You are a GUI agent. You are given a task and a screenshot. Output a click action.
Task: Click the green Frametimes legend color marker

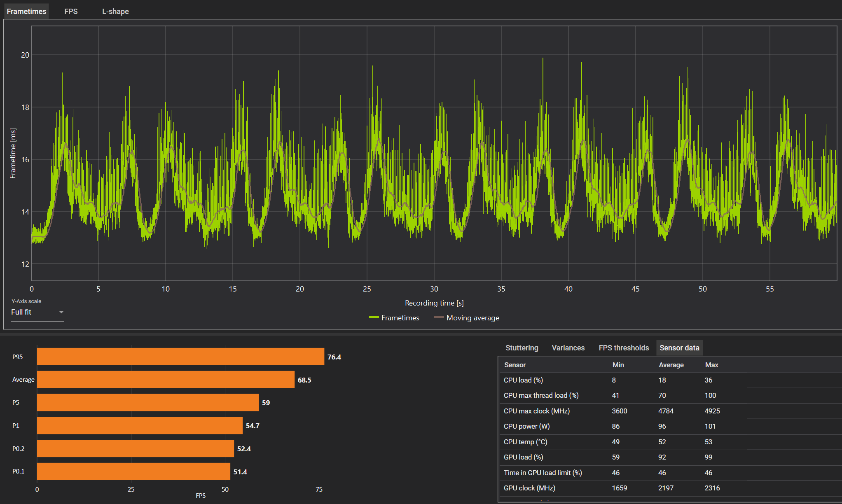(x=374, y=318)
